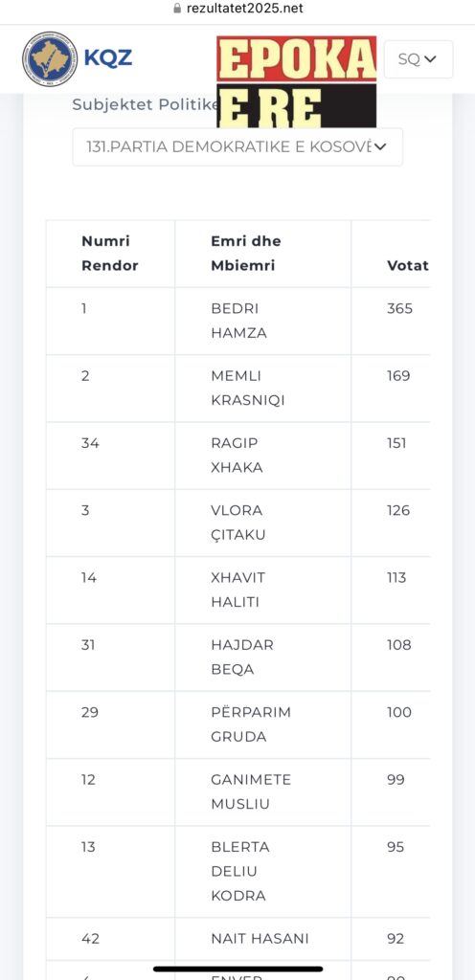This screenshot has width=475, height=980.
Task: Click the Numri Rendor column header
Action: pos(110,253)
